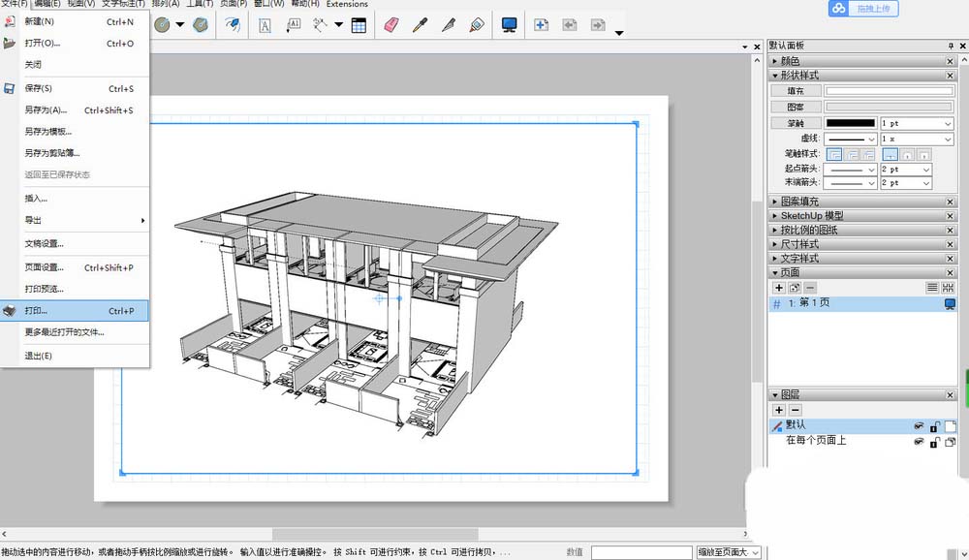
Task: Toggle the lock on 在每个页面上 layer
Action: (x=935, y=442)
